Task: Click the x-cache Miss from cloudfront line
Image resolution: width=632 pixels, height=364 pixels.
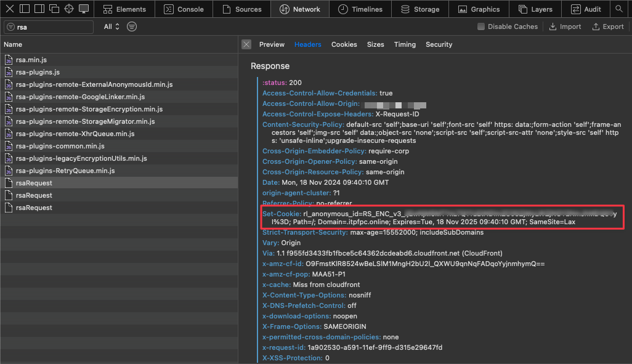Action: [x=311, y=285]
